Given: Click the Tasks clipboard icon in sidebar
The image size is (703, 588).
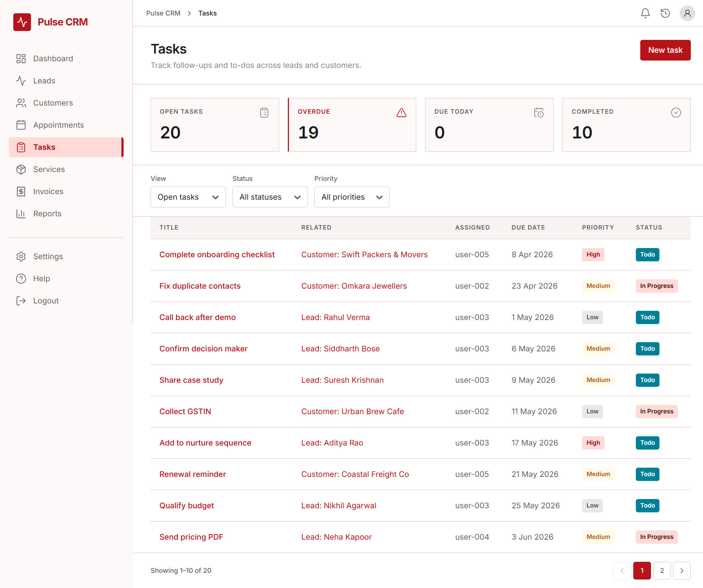Looking at the screenshot, I should [21, 147].
